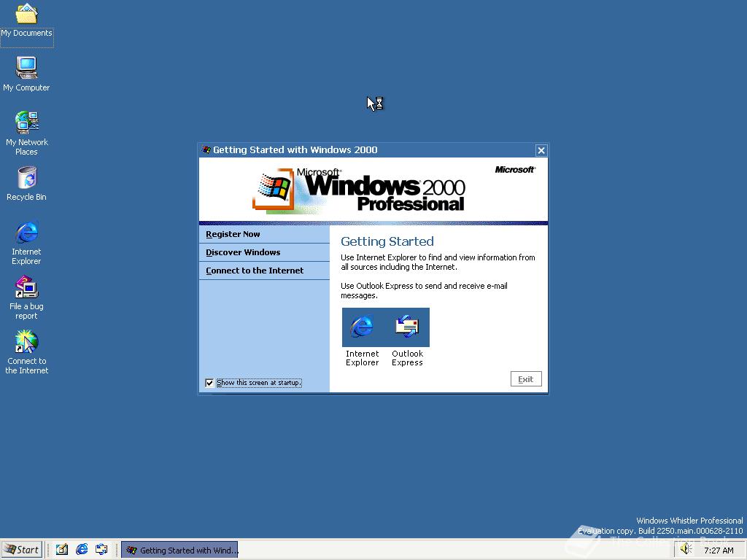The height and width of the screenshot is (560, 747).
Task: Click Getting Started taskbar button
Action: tap(179, 550)
